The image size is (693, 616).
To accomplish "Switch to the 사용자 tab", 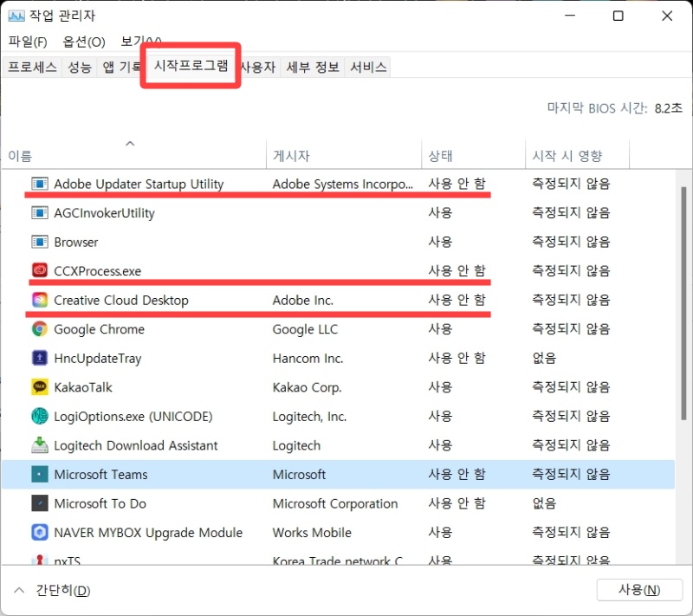I will (258, 68).
